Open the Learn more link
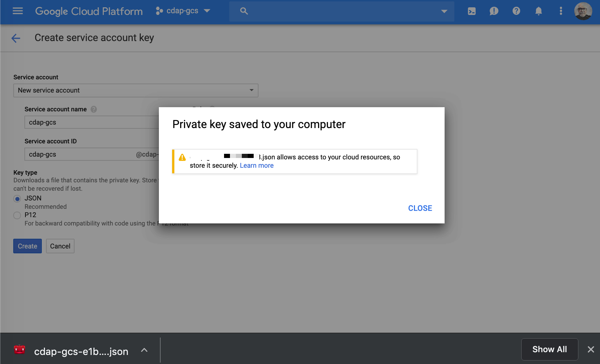Screen dimensions: 600x364 (256, 165)
